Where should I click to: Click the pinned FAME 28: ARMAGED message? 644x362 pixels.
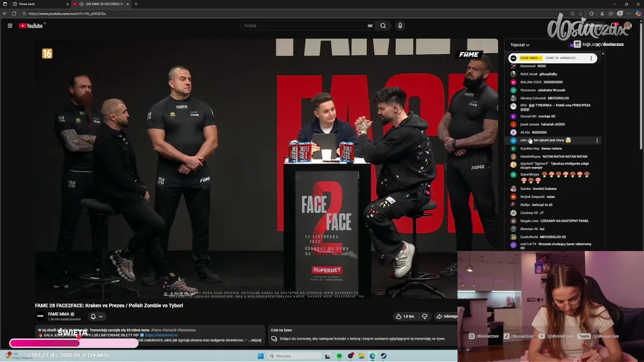(x=561, y=58)
